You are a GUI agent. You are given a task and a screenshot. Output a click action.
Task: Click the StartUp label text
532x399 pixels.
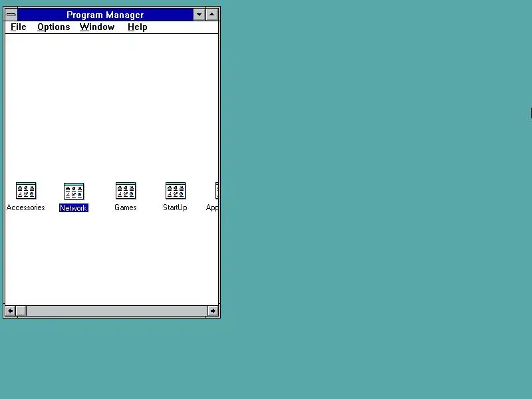click(x=175, y=207)
